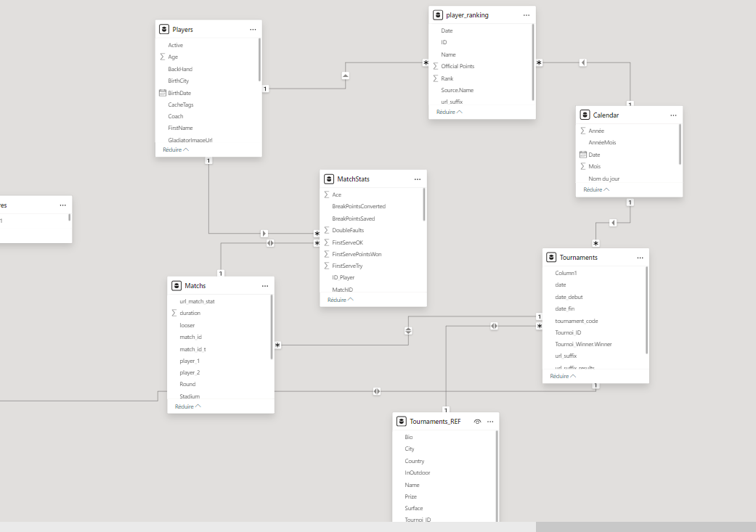Select Tournoi_Winner.Winner field in Tournaments
Screen dimensions: 756x532
(583, 344)
